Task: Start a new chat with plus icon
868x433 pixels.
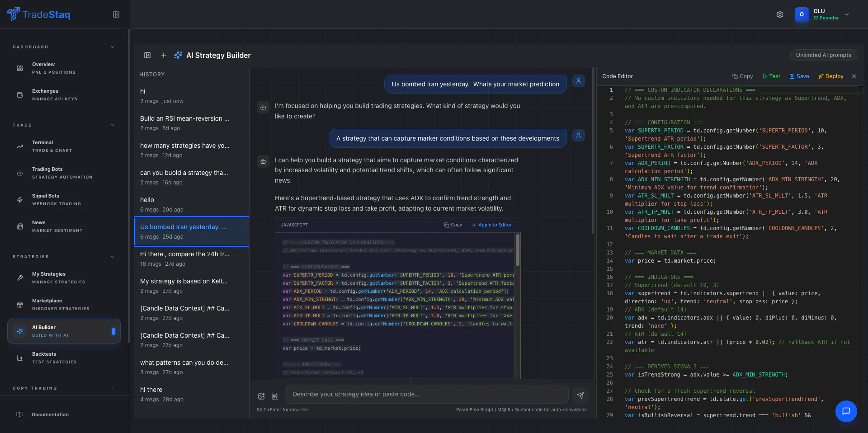Action: [x=164, y=55]
